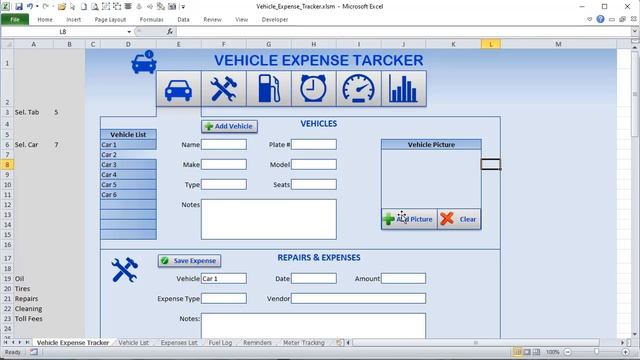The height and width of the screenshot is (360, 640).
Task: Click the Print Preview icon in Quick Access
Action: (95, 7)
